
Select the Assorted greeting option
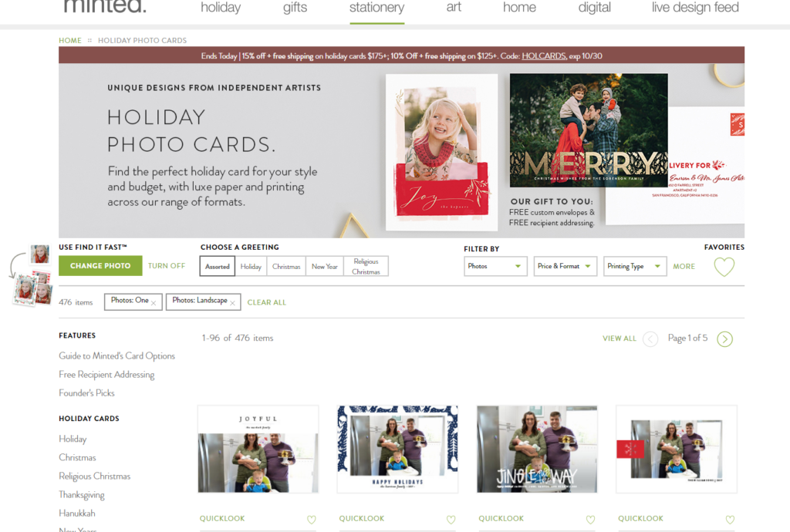[217, 266]
